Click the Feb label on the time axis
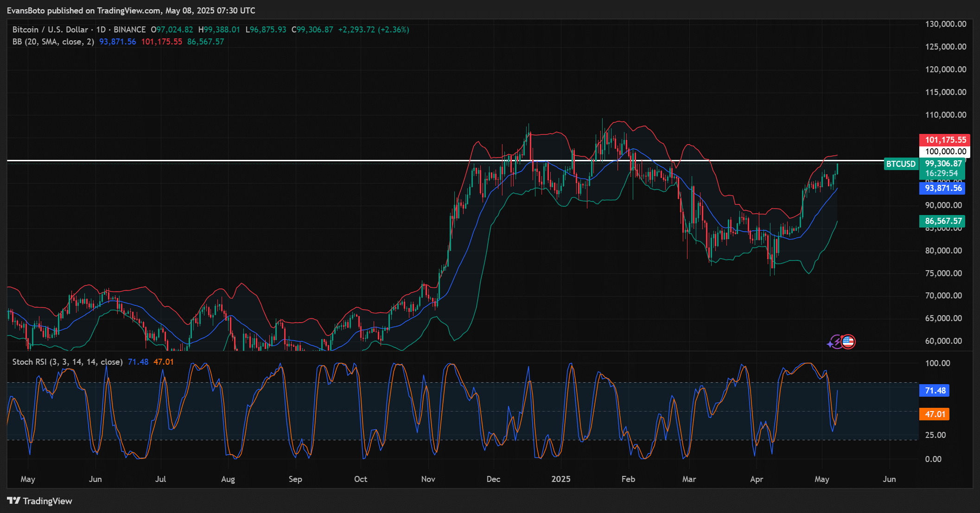The width and height of the screenshot is (980, 513). [628, 479]
